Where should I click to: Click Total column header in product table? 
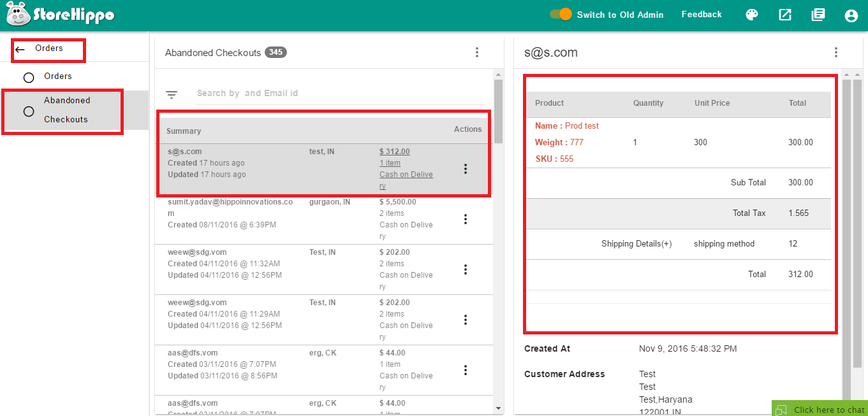(x=798, y=103)
